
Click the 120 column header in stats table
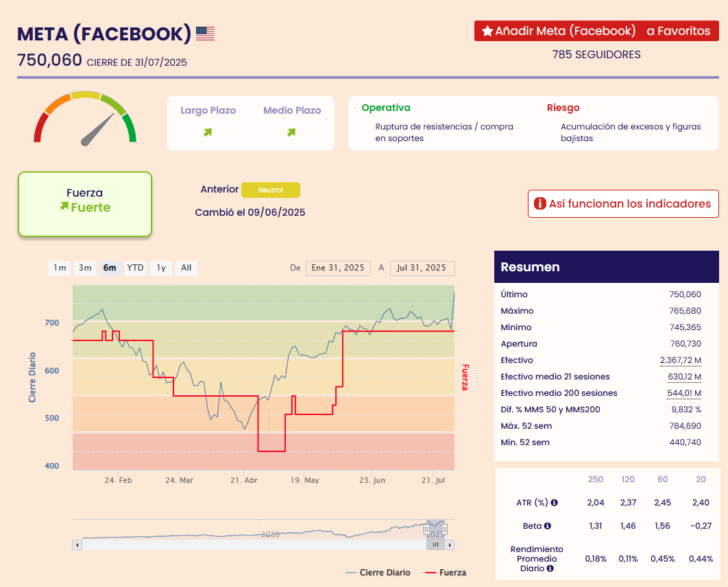click(x=628, y=479)
